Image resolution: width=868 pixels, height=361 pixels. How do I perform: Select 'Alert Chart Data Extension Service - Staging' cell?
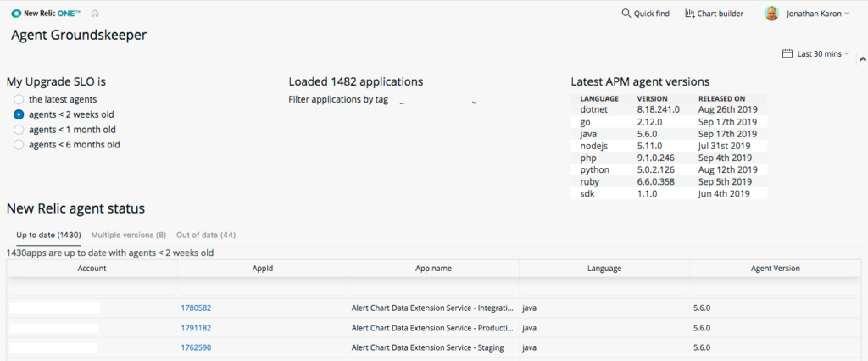tap(433, 347)
